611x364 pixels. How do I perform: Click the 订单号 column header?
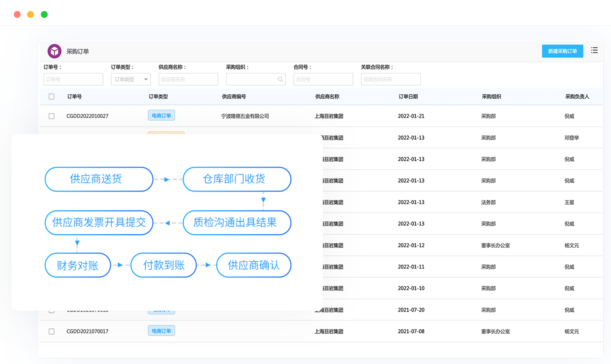click(74, 97)
